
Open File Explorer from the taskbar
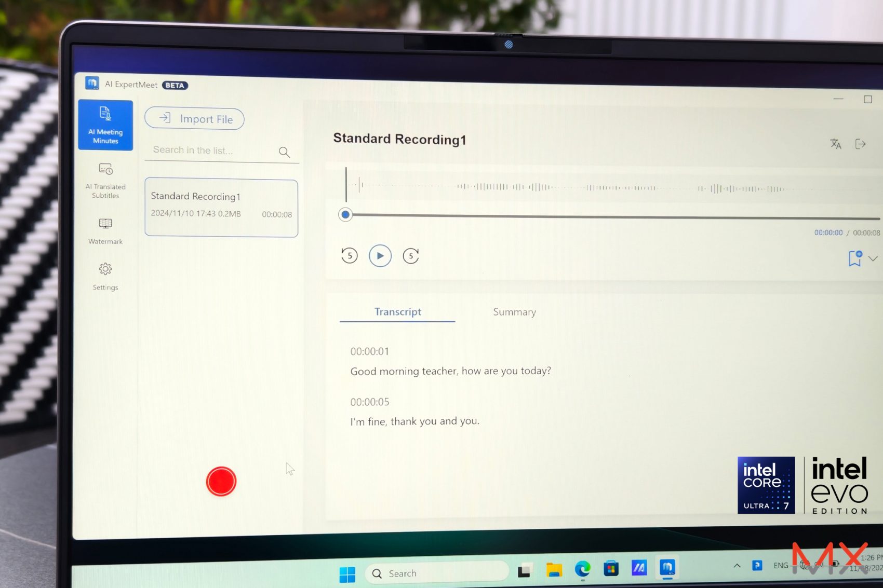[554, 570]
